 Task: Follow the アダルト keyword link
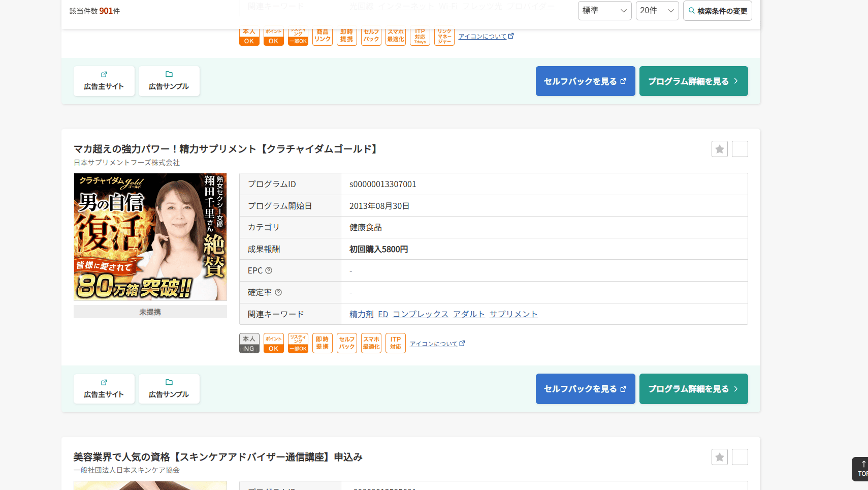tap(469, 314)
